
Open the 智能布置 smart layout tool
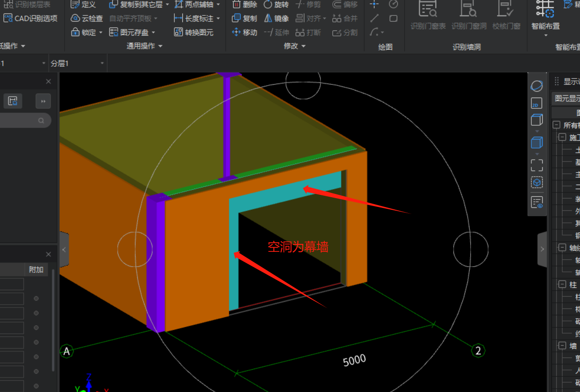(545, 18)
